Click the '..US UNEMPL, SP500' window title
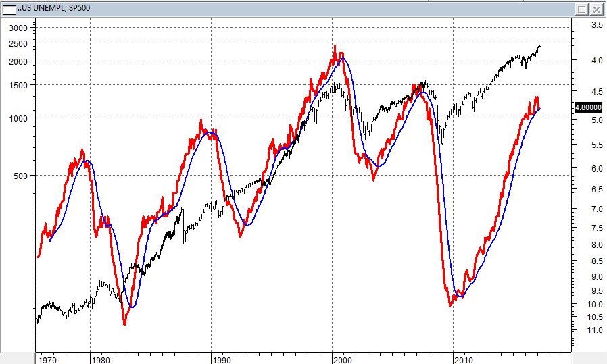 pyautogui.click(x=54, y=8)
